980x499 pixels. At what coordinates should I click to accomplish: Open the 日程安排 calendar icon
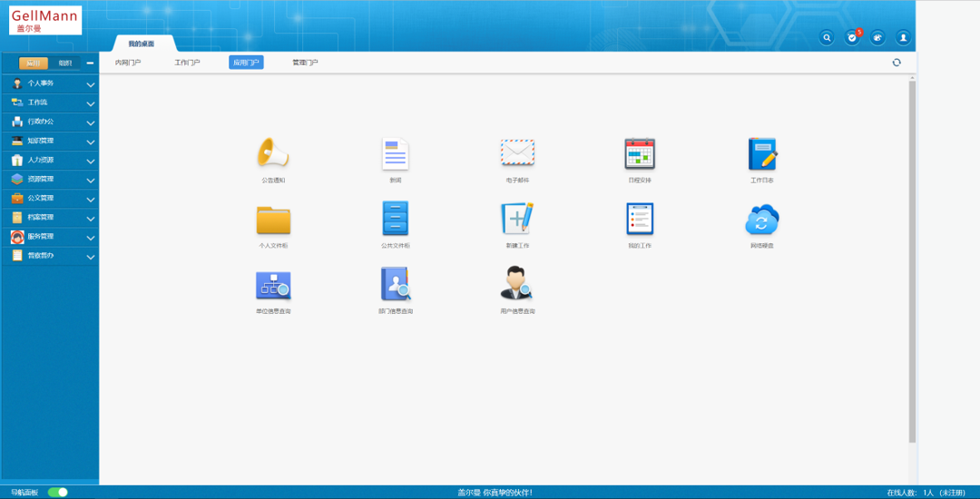pos(640,153)
